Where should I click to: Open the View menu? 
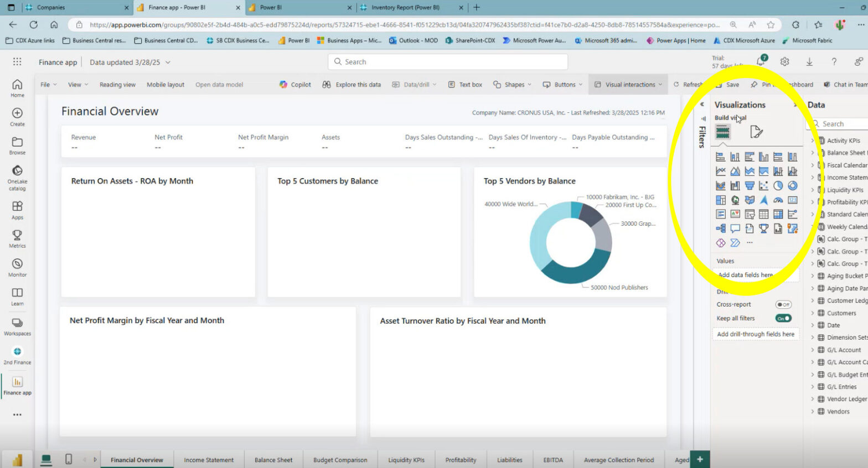point(78,85)
